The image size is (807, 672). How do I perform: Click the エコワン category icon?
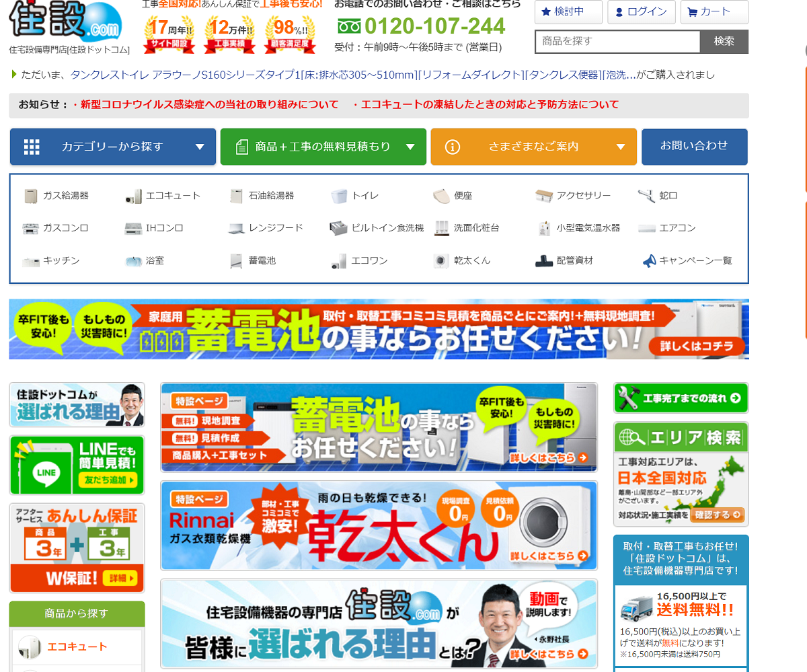[339, 261]
